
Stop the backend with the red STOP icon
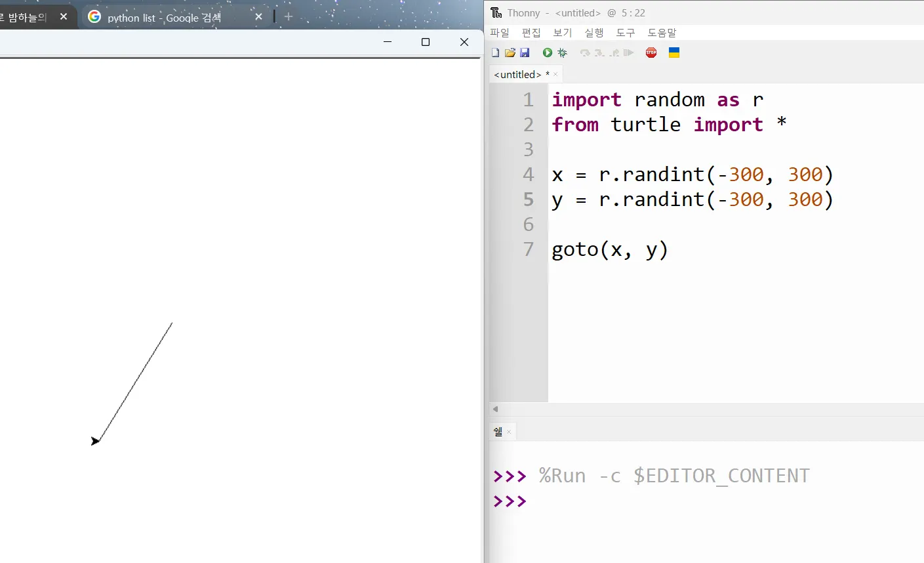651,52
